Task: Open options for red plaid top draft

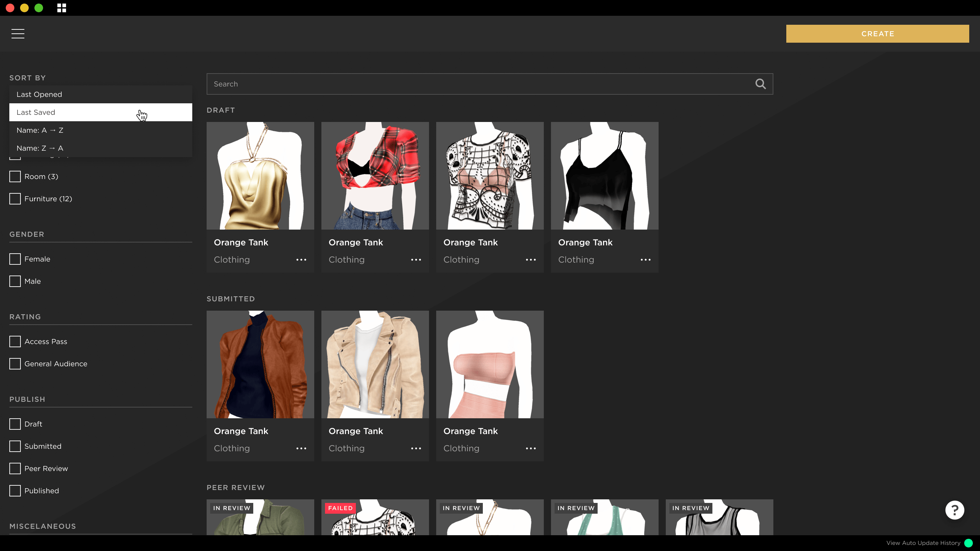Action: pyautogui.click(x=416, y=259)
